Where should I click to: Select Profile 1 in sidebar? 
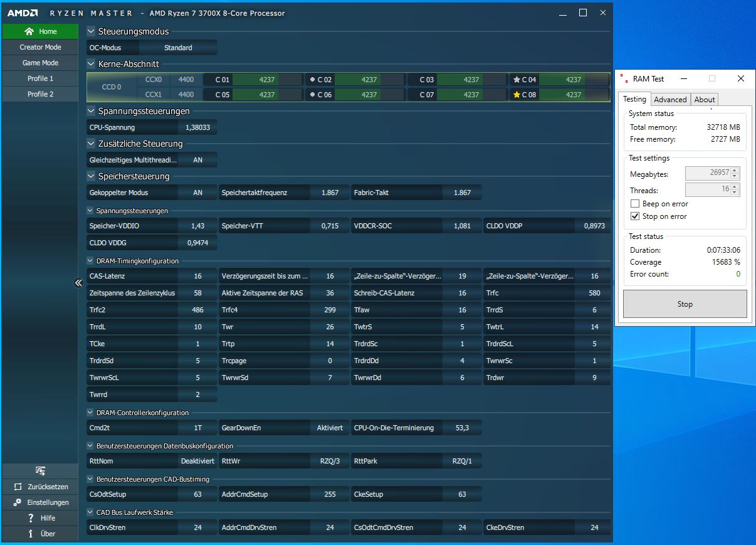(x=40, y=78)
